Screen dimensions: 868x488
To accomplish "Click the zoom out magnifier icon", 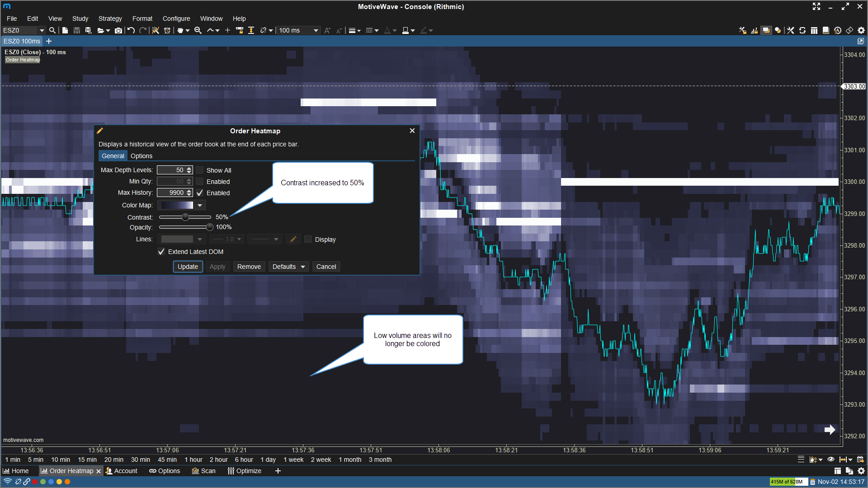I will (x=198, y=30).
